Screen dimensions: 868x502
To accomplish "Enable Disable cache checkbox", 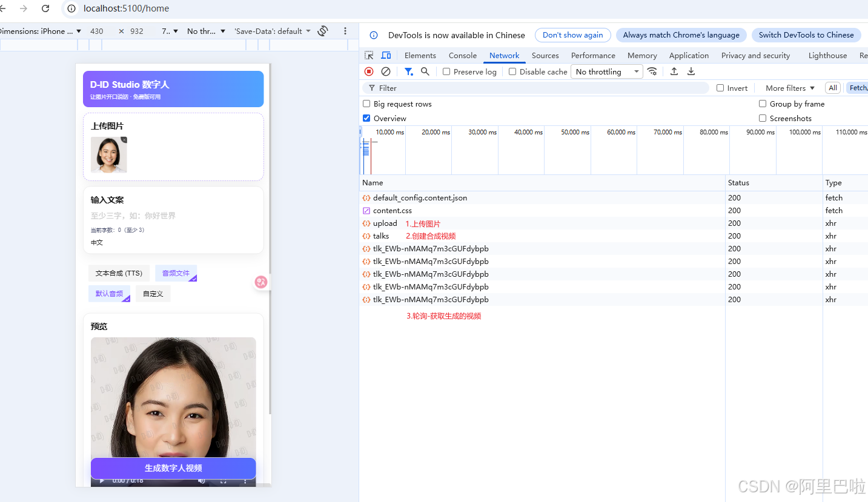I will click(512, 71).
